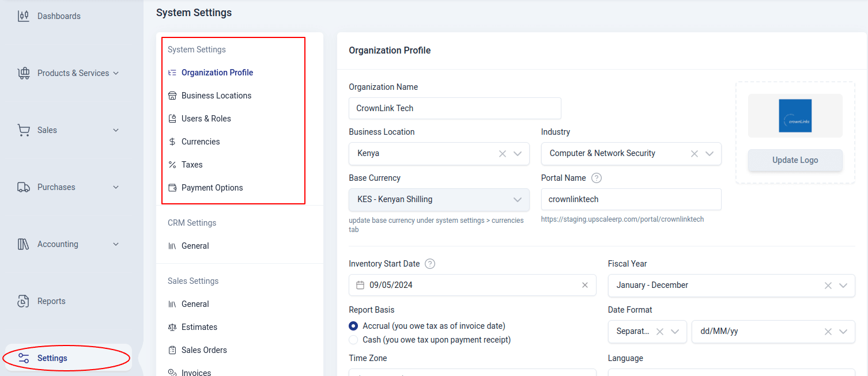
Task: Select the Accrual report basis option
Action: tap(353, 325)
